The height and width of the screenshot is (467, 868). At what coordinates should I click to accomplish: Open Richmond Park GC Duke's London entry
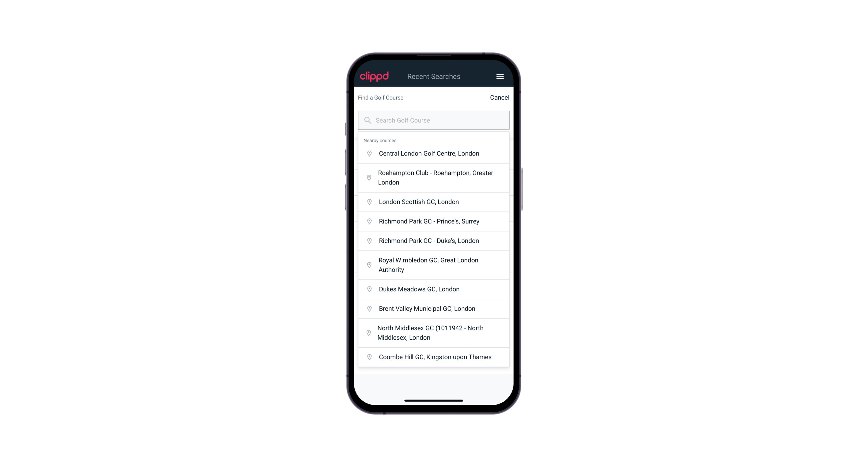pos(434,240)
